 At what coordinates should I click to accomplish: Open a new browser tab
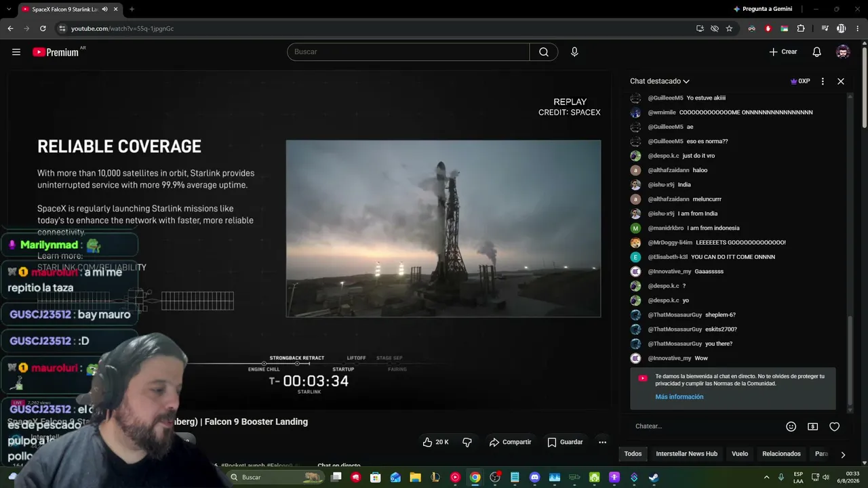tap(132, 9)
